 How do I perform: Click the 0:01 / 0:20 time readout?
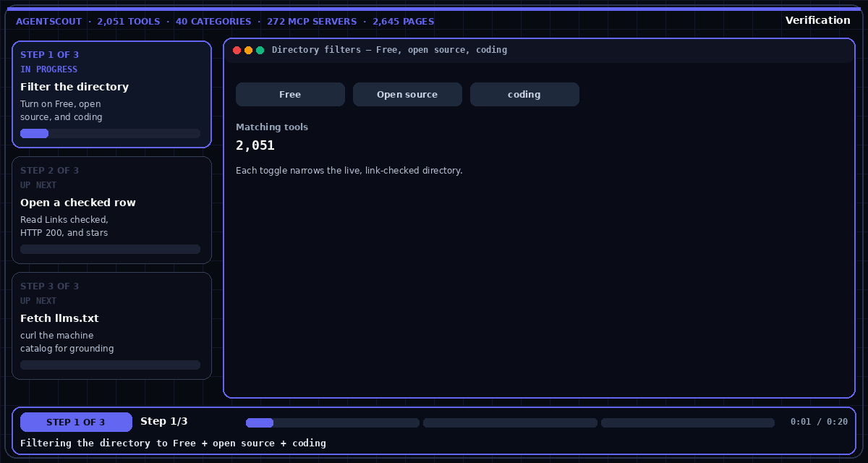819,422
